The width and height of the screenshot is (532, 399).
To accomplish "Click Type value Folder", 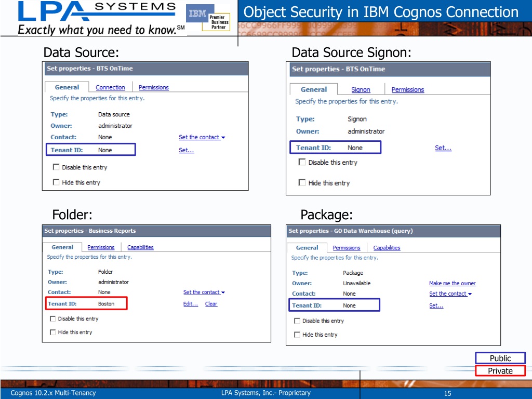I will click(x=105, y=272).
